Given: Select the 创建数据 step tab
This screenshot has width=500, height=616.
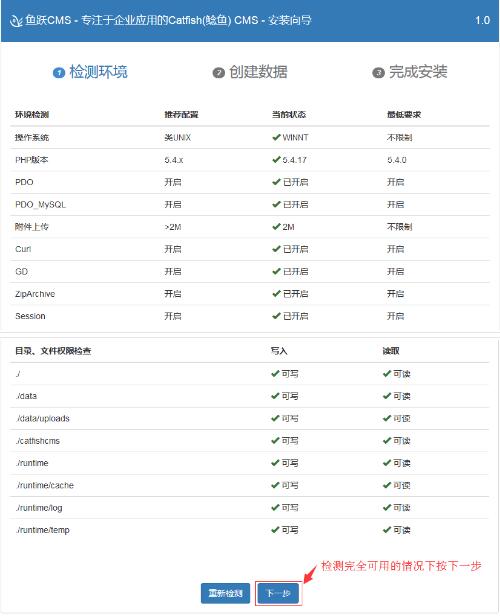Looking at the screenshot, I should tap(250, 72).
